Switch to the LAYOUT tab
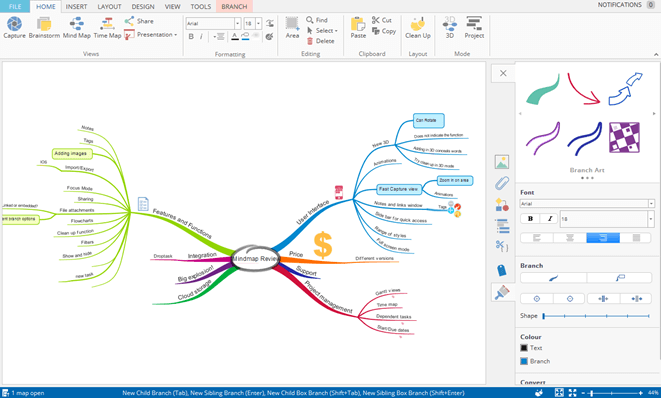Screen dimensions: 661x398 [x=110, y=6]
